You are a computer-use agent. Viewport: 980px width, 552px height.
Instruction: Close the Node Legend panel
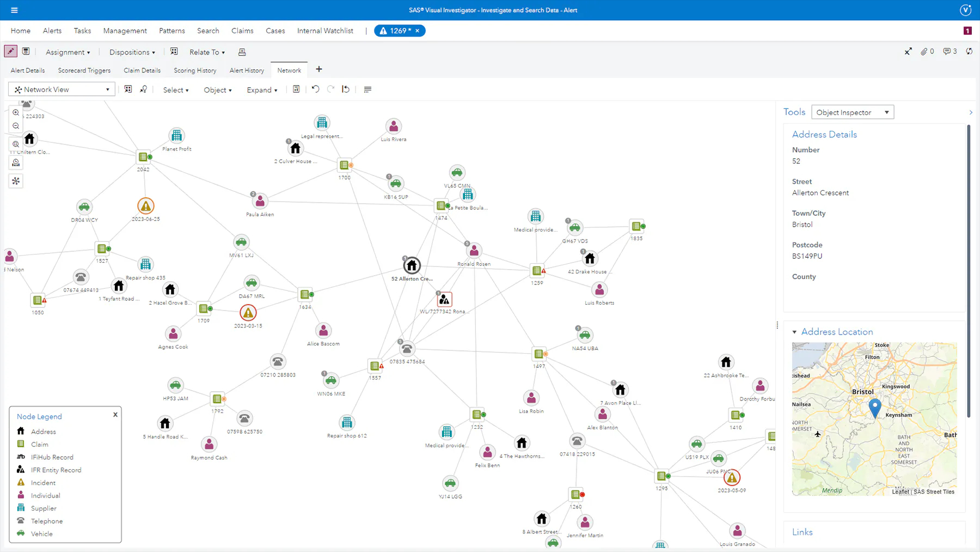pyautogui.click(x=115, y=415)
